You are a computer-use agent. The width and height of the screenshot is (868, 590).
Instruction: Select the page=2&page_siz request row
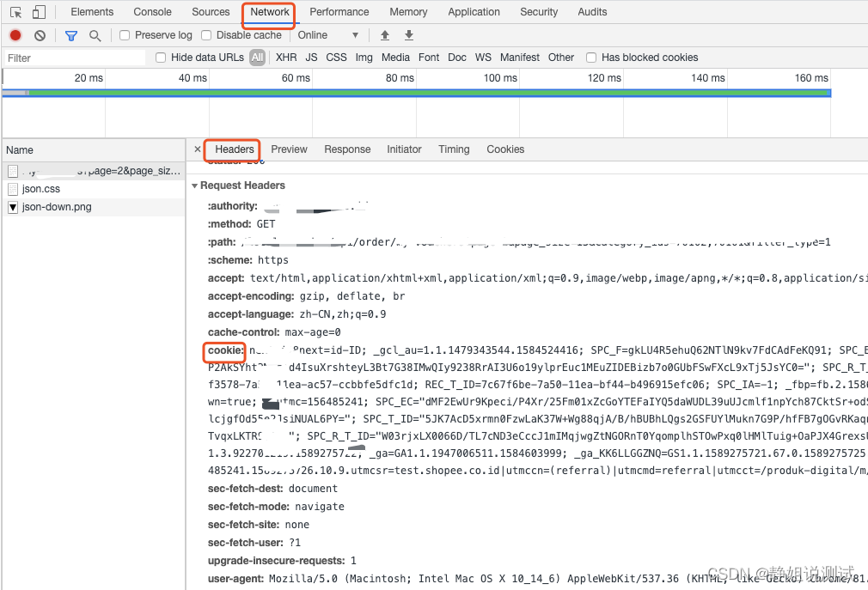tap(93, 172)
